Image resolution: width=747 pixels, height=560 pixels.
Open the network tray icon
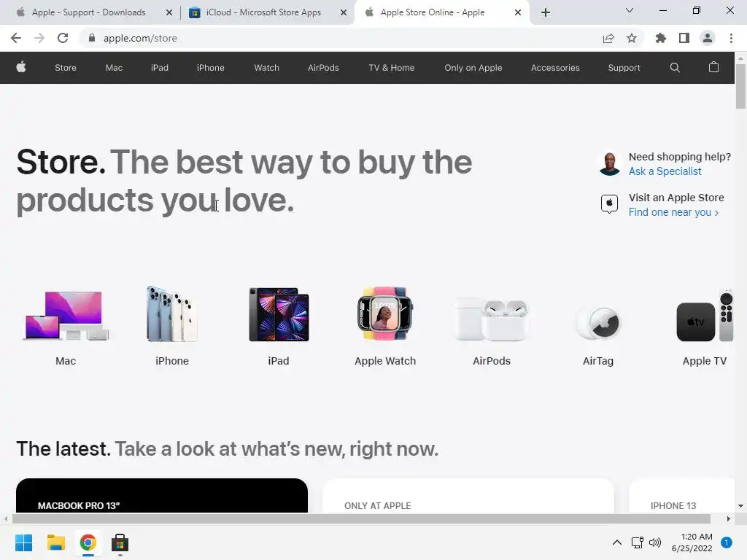637,542
